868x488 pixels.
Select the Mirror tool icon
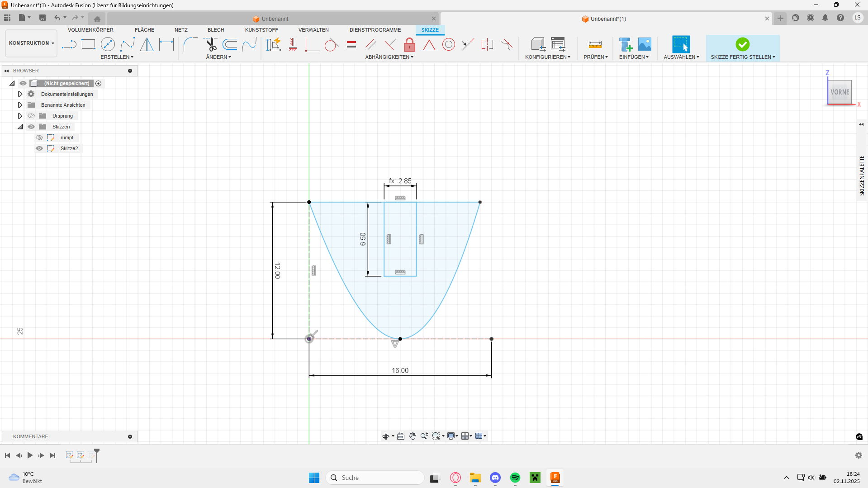[x=147, y=44]
